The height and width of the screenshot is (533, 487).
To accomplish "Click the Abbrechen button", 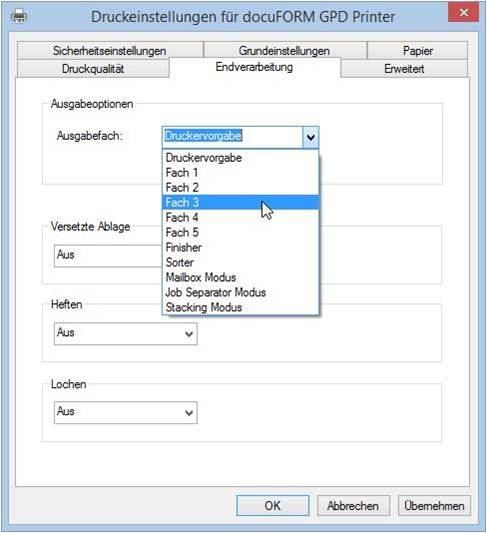I will click(353, 505).
